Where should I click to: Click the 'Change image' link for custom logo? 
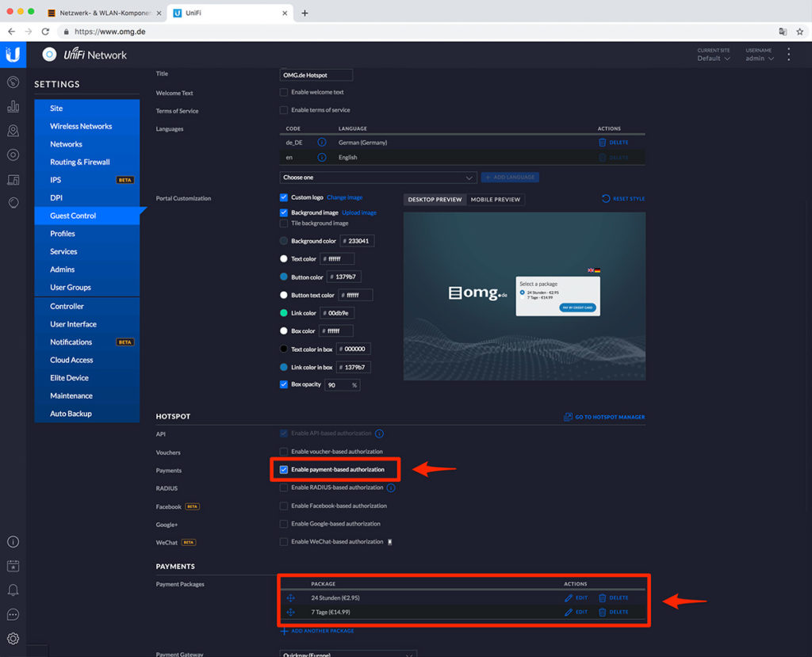[344, 197]
